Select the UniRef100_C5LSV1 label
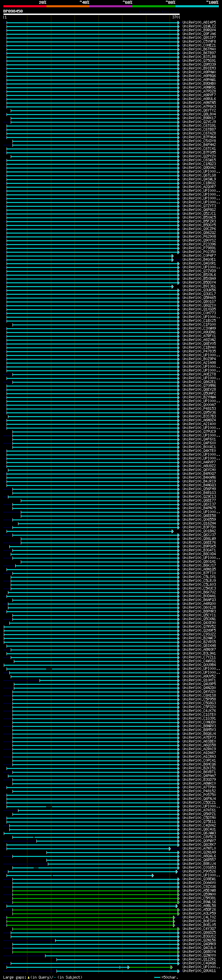The image size is (222, 980). pos(199,577)
